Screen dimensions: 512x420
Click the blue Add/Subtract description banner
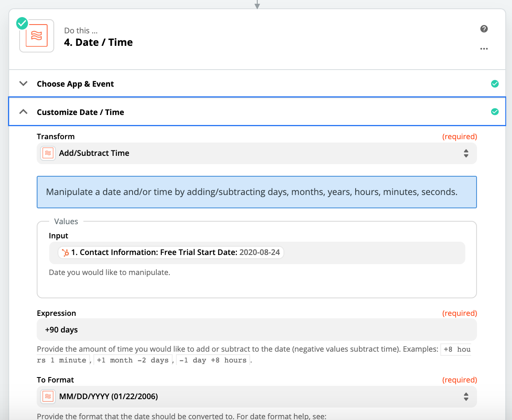(256, 192)
